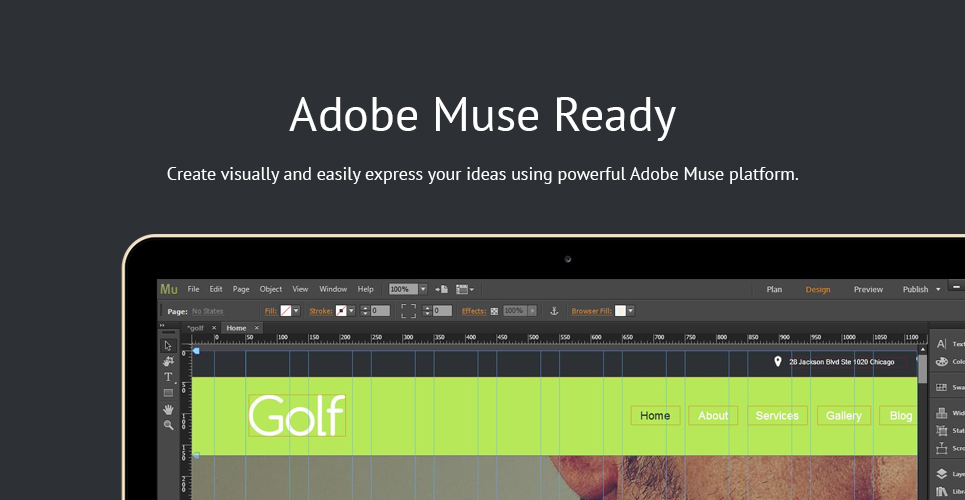
Task: Click the vertical scrollbar thumb on canvas
Action: click(923, 368)
